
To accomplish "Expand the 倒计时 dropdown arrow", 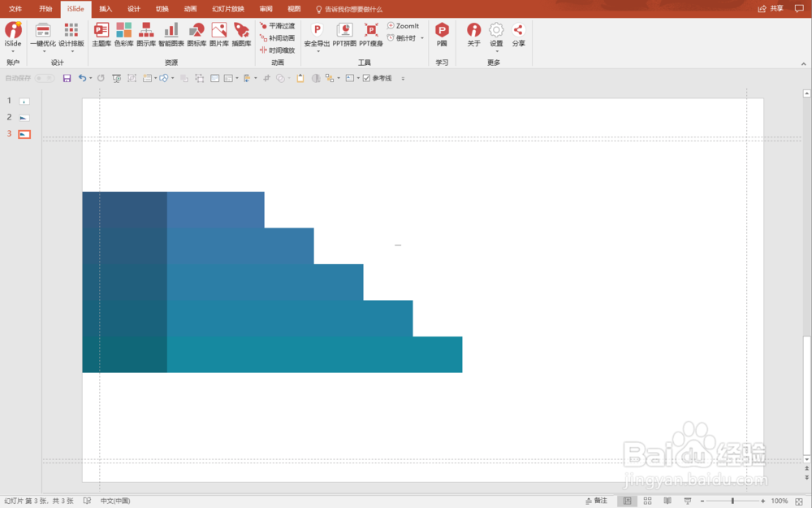I will click(422, 38).
